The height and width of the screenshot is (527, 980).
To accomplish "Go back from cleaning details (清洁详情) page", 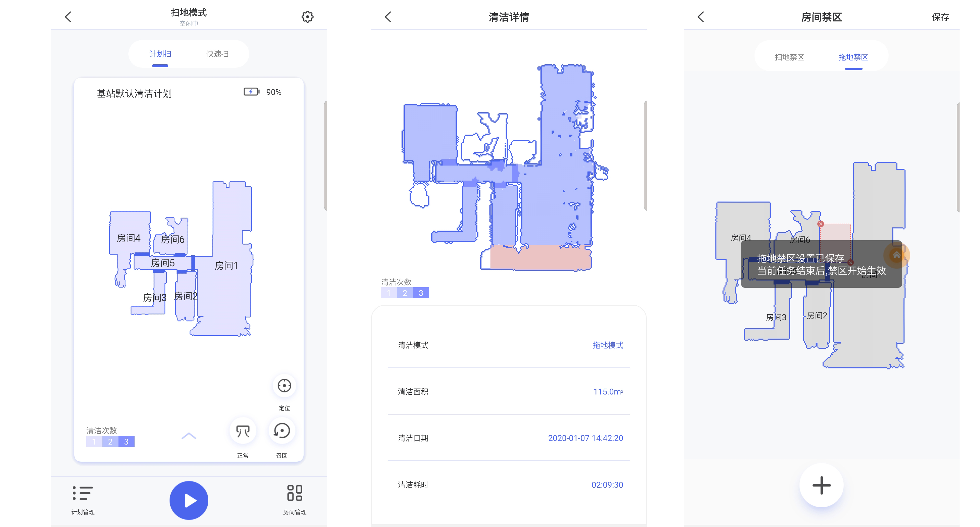I will [x=388, y=17].
